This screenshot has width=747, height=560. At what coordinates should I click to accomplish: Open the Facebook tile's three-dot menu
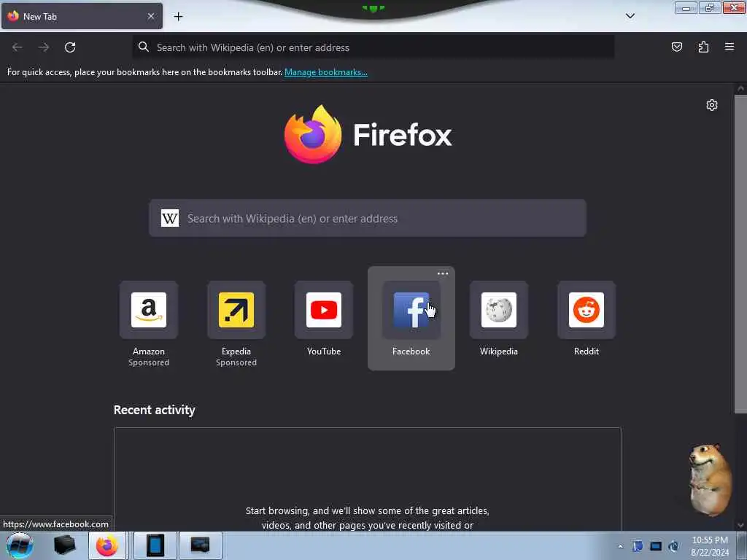(443, 273)
